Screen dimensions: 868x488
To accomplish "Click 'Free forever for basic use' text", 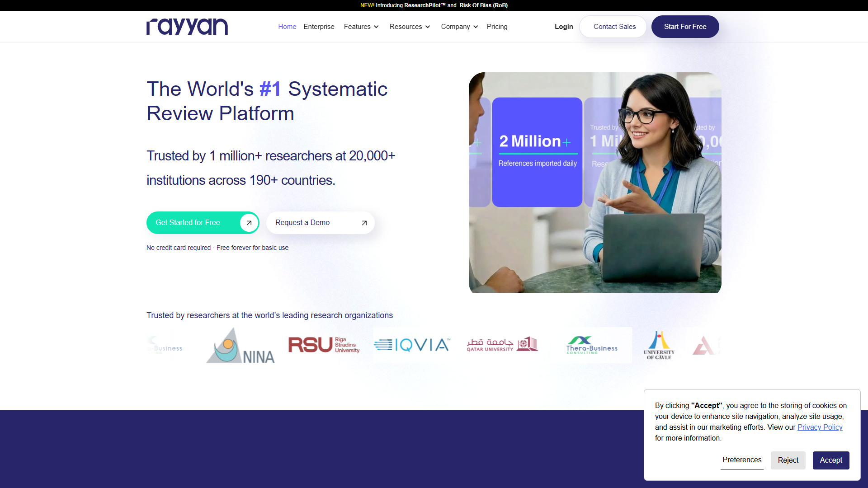I will [252, 248].
